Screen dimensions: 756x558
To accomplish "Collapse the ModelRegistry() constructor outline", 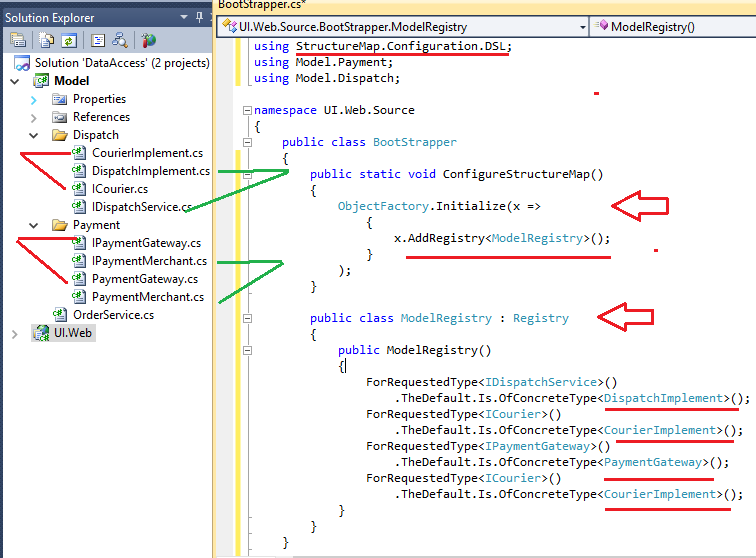I will 247,351.
